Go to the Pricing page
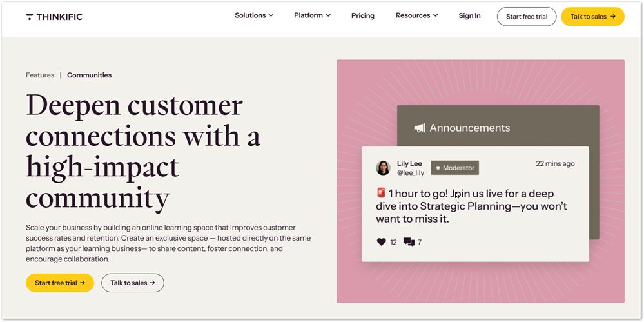 [x=363, y=15]
